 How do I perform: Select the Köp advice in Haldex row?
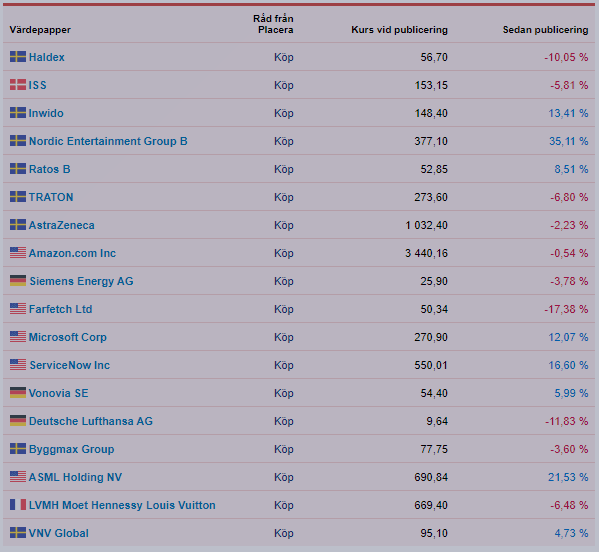click(x=283, y=57)
